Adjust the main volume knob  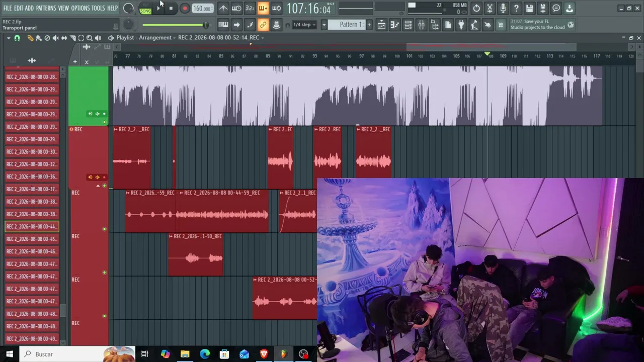pyautogui.click(x=128, y=8)
